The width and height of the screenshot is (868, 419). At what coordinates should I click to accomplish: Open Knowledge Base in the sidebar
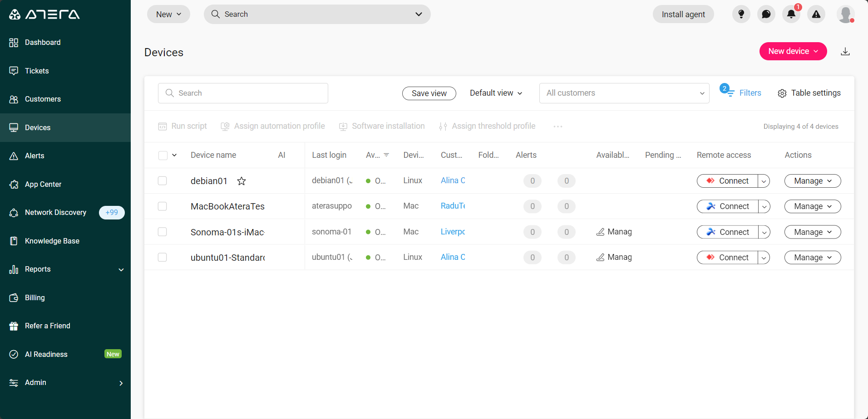65,241
